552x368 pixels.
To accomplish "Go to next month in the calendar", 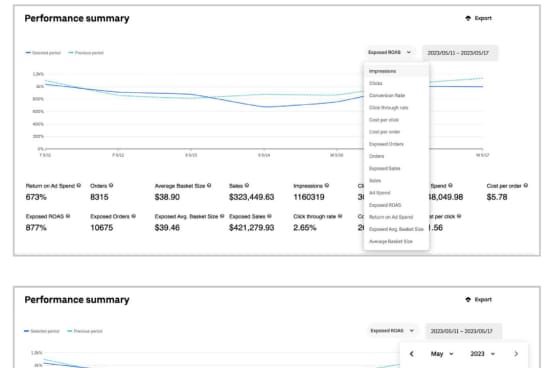I will 516,354.
